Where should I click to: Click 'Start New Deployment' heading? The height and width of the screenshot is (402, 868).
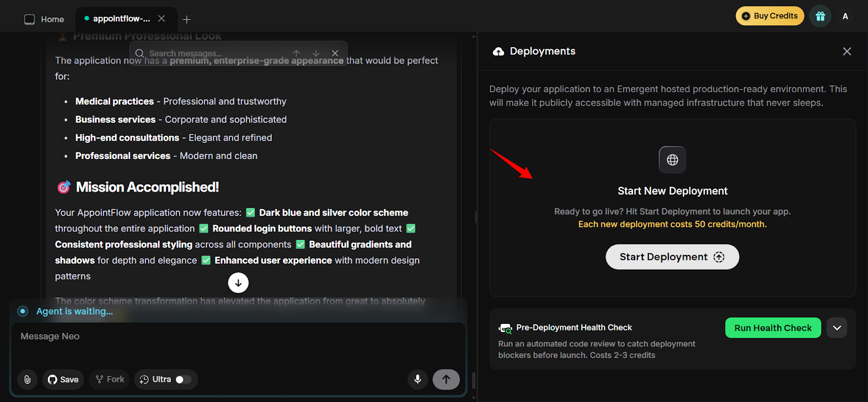673,191
